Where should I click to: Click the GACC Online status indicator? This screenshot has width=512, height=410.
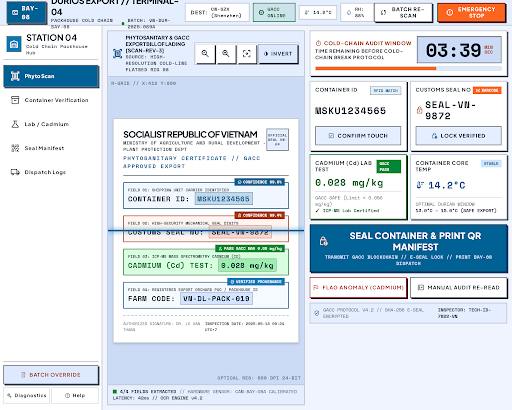click(x=274, y=13)
